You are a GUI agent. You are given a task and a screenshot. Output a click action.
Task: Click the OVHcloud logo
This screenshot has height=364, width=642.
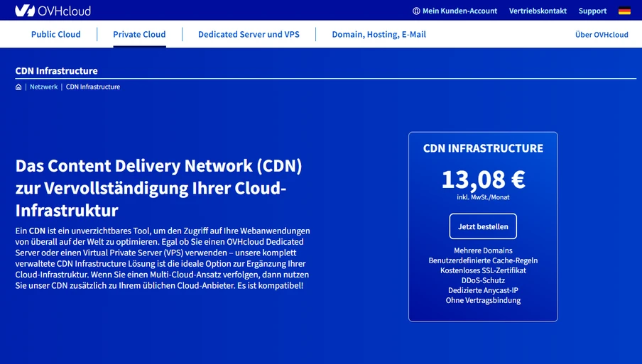tap(53, 11)
